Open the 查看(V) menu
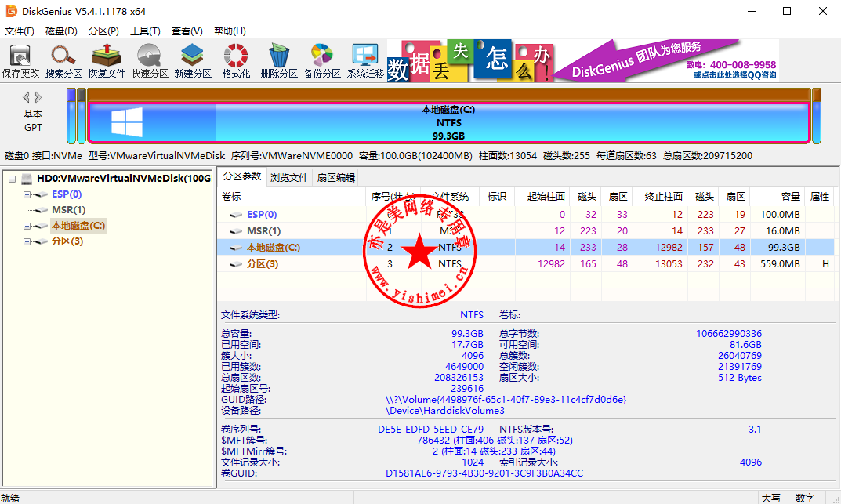Image resolution: width=841 pixels, height=504 pixels. [187, 31]
